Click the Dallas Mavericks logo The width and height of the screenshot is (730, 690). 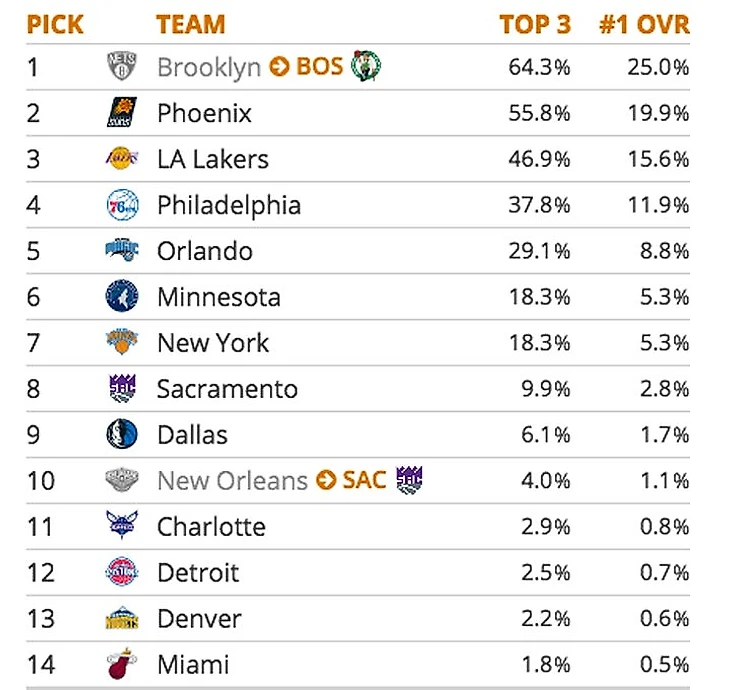122,435
